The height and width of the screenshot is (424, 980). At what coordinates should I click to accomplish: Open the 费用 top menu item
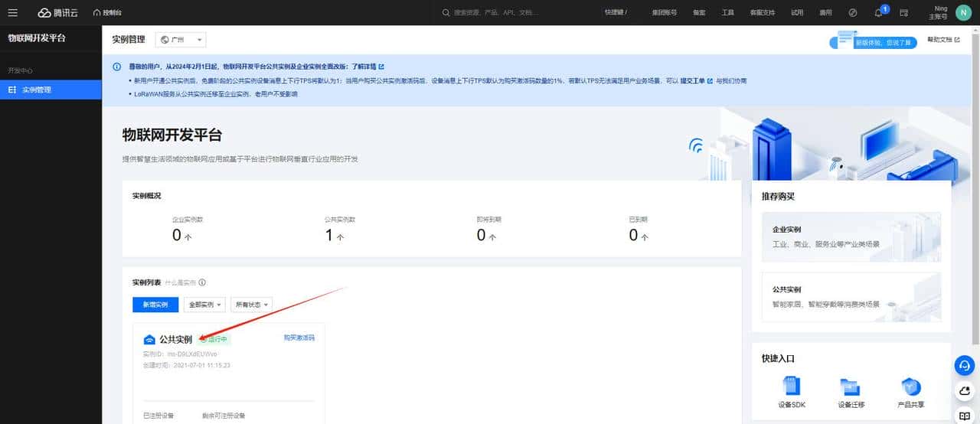click(825, 13)
